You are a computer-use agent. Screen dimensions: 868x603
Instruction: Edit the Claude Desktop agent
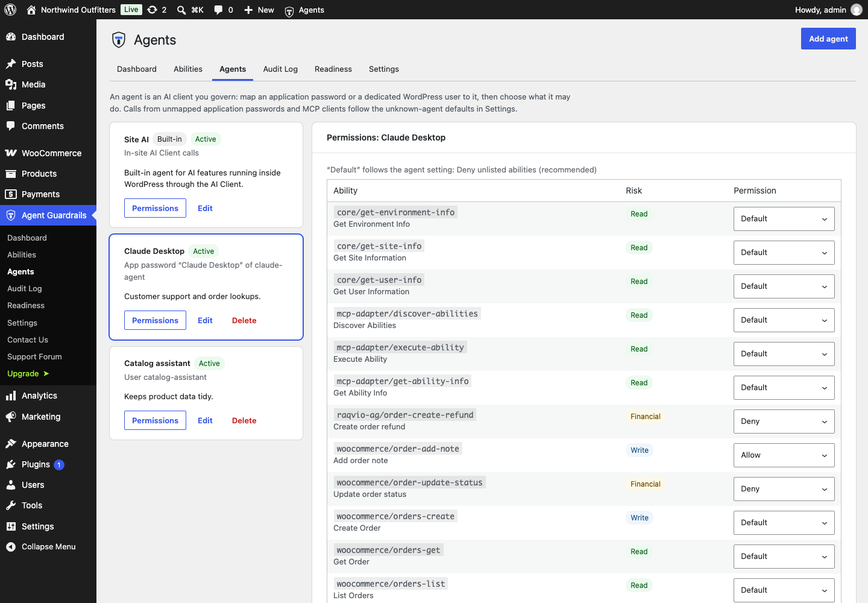click(205, 320)
